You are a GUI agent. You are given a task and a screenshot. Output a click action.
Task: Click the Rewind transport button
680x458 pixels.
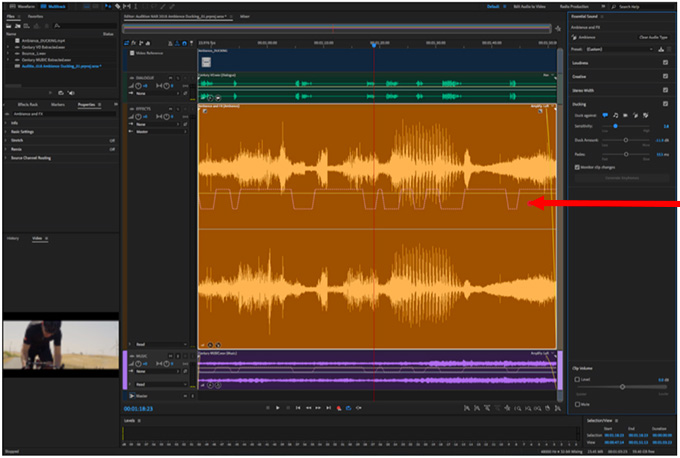[x=308, y=408]
